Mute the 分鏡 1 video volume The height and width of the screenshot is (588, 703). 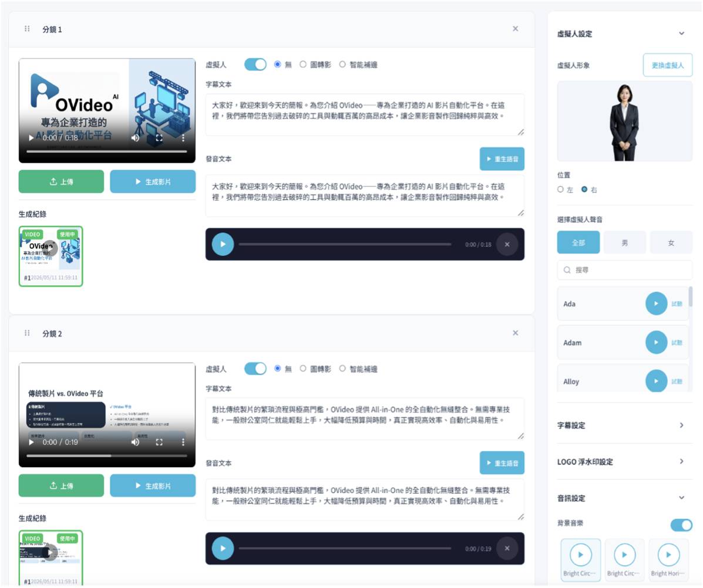coord(135,138)
